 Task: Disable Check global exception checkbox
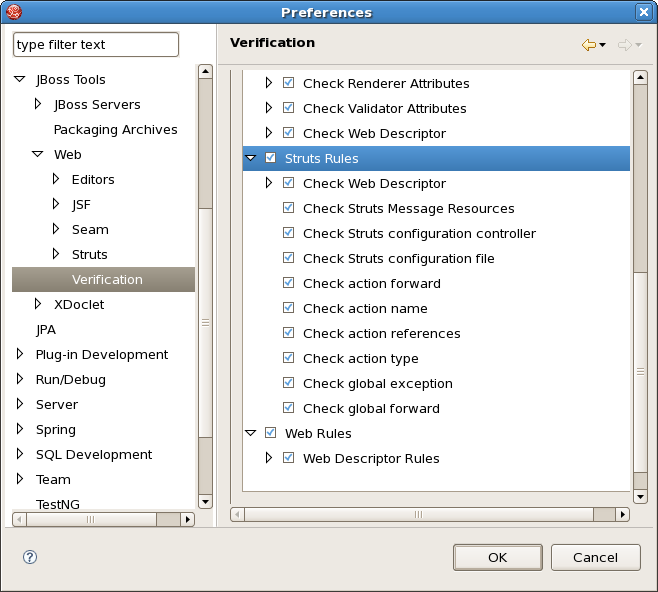pyautogui.click(x=288, y=383)
